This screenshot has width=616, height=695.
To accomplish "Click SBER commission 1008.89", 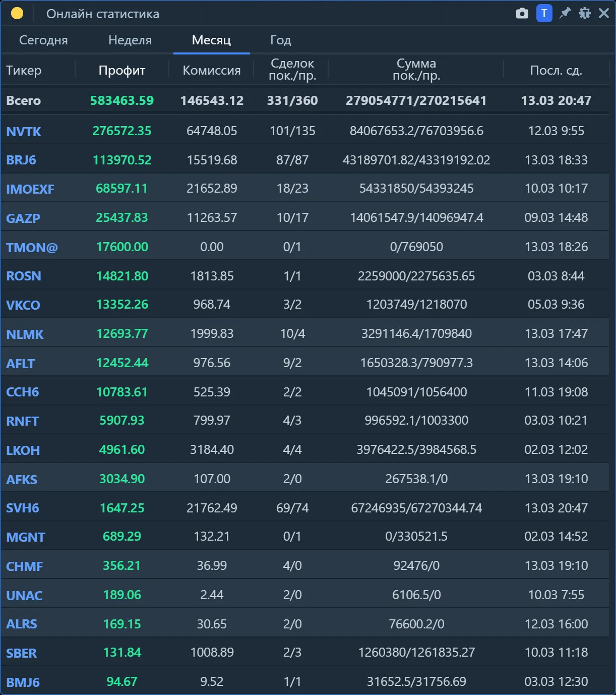I will (x=212, y=652).
